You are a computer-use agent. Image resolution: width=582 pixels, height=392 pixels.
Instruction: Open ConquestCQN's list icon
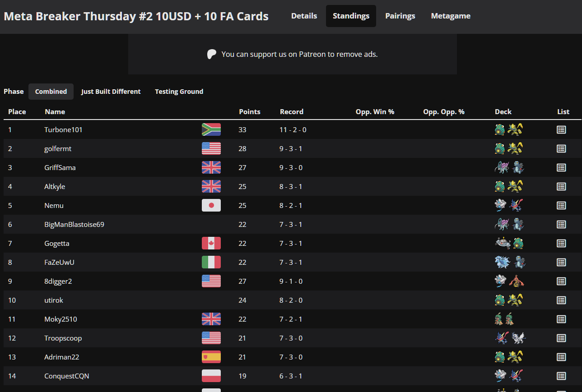click(x=561, y=376)
